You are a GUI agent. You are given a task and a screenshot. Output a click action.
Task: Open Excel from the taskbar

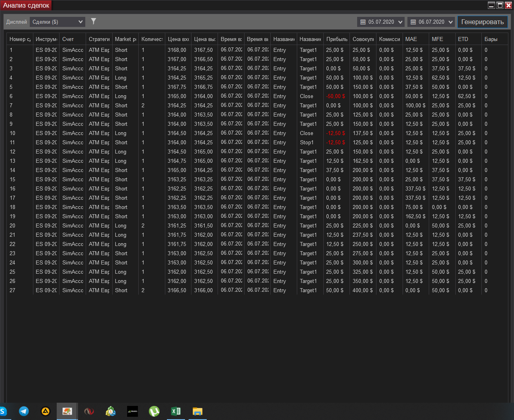click(176, 411)
